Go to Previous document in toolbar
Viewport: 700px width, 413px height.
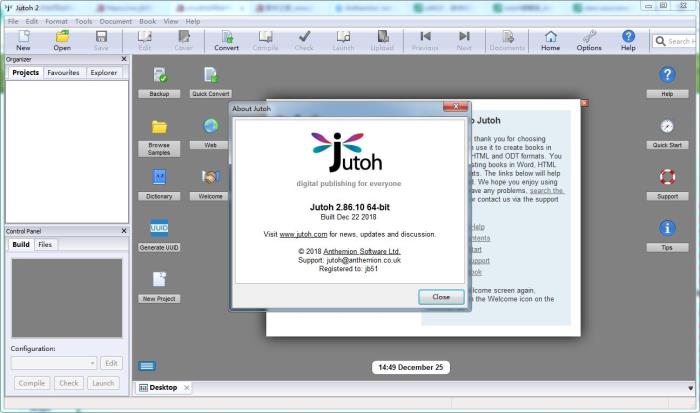click(x=425, y=41)
